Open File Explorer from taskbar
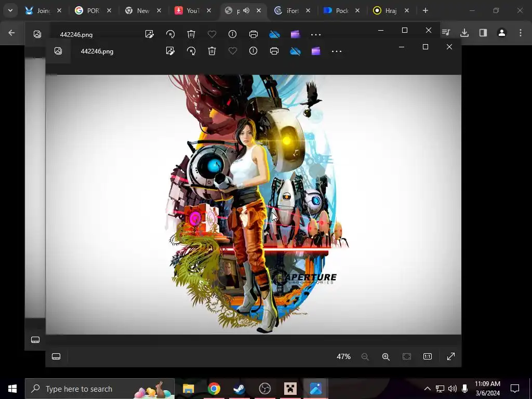 [x=188, y=389]
